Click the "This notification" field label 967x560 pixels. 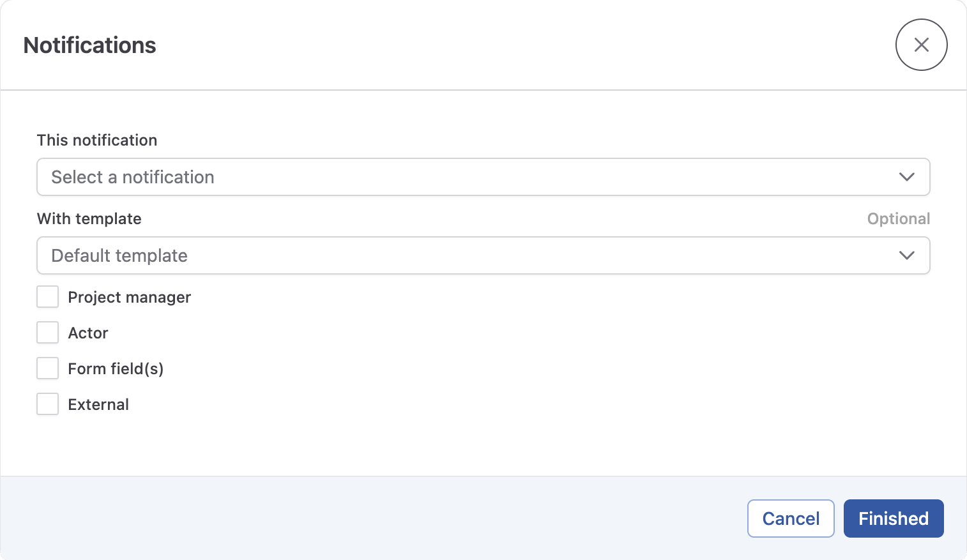point(96,140)
